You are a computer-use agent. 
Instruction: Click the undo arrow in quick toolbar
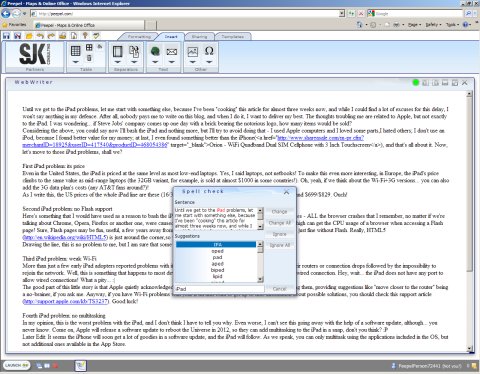pyautogui.click(x=40, y=36)
